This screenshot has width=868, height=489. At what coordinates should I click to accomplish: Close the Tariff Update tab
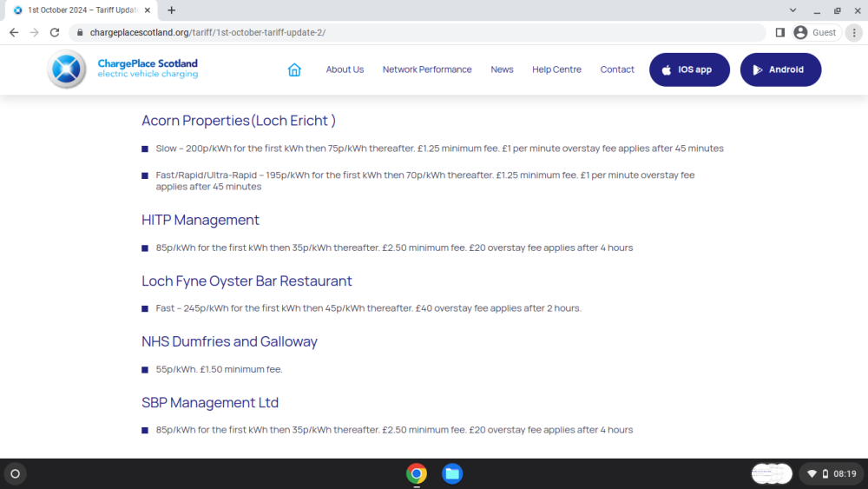[148, 10]
